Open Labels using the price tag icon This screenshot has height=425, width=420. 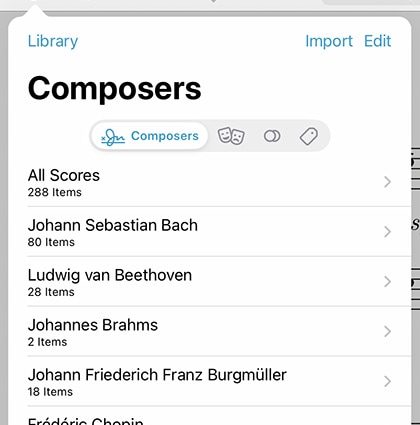pos(309,136)
